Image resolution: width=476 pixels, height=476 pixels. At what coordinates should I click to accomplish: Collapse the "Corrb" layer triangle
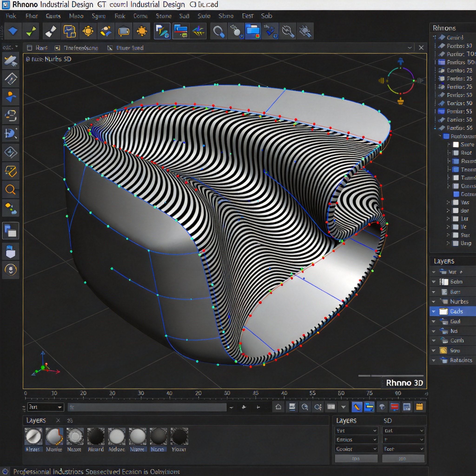(434, 341)
